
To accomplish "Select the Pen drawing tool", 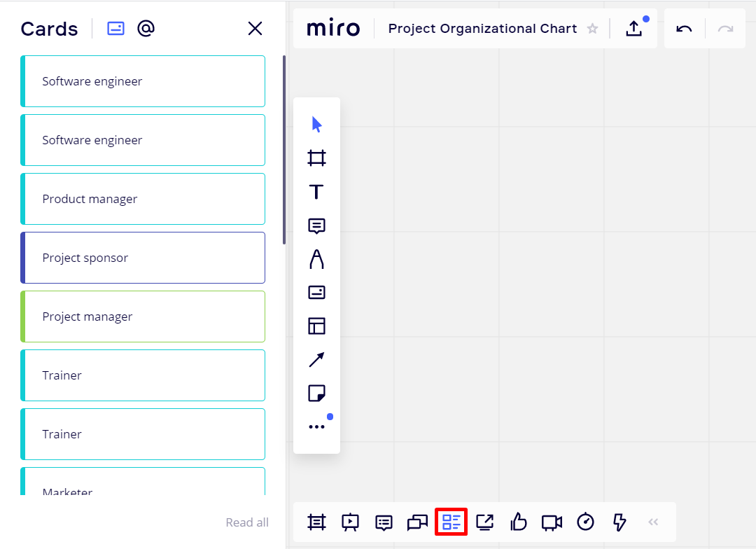I will [x=316, y=259].
